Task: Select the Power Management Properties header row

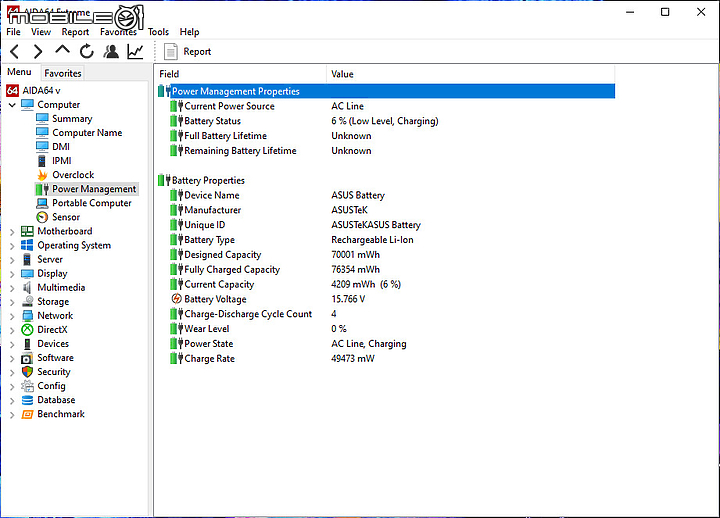Action: (386, 91)
